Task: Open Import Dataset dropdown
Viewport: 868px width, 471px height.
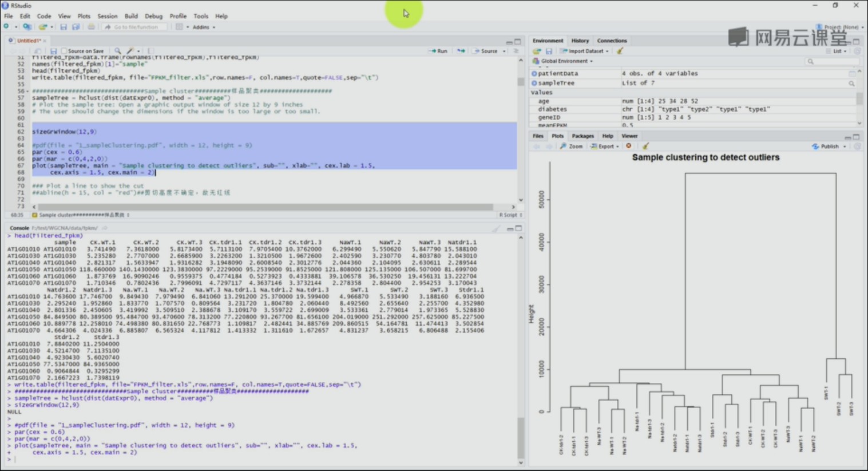Action: point(584,51)
